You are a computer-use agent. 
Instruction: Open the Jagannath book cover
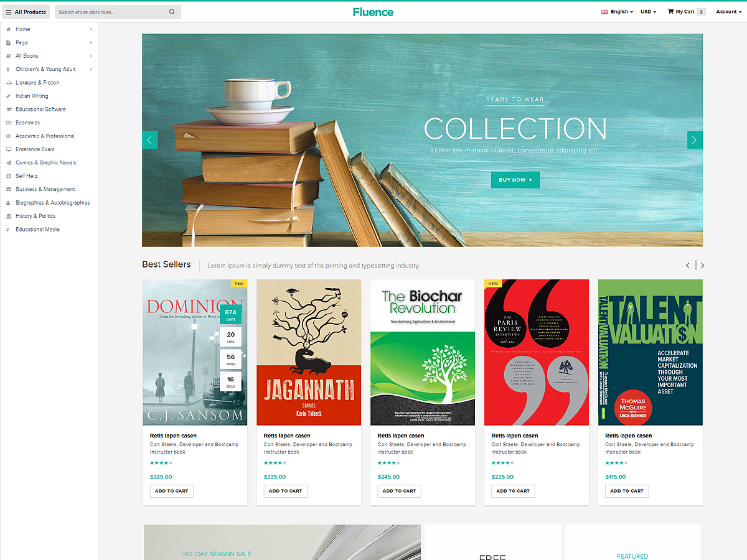point(309,352)
